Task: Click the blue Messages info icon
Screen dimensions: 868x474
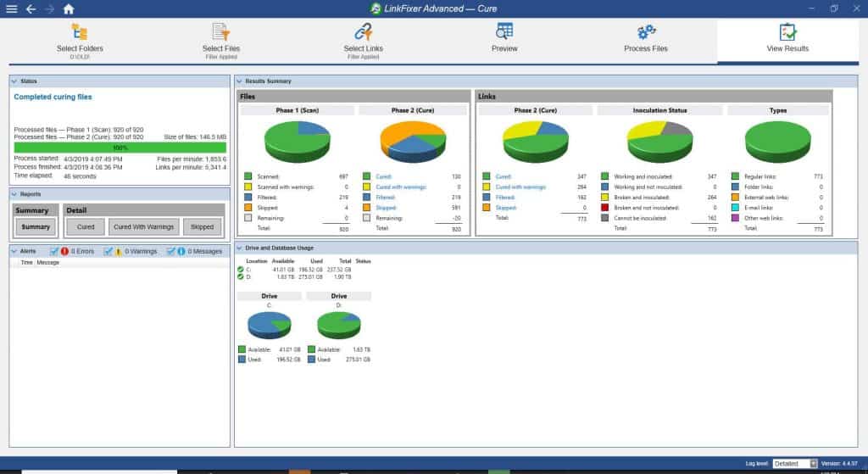Action: (181, 251)
